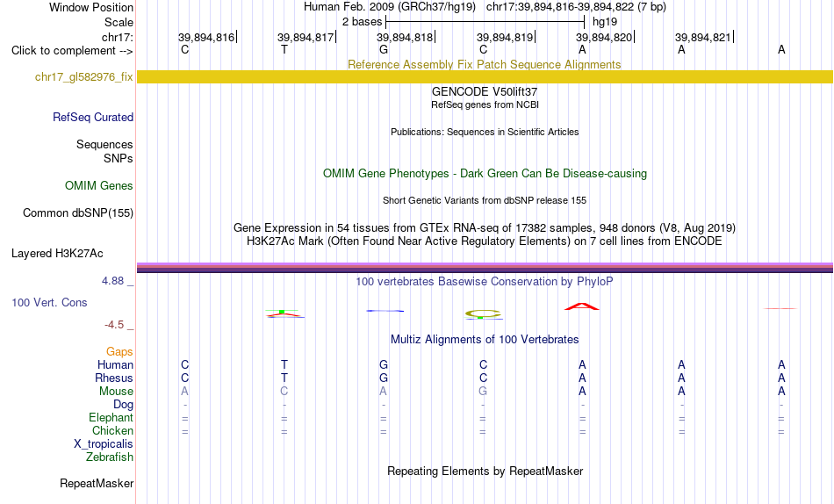
Task: Click the Sequences track label
Action: click(x=104, y=144)
